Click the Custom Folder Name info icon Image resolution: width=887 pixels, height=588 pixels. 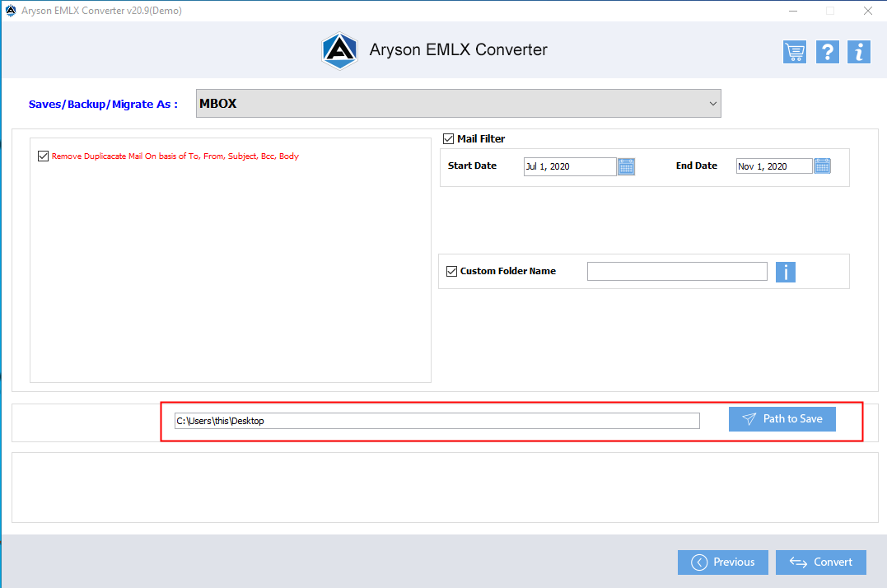tap(785, 272)
